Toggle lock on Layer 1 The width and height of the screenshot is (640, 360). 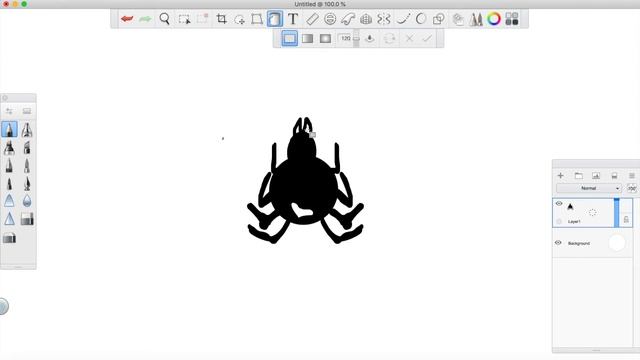click(x=626, y=220)
